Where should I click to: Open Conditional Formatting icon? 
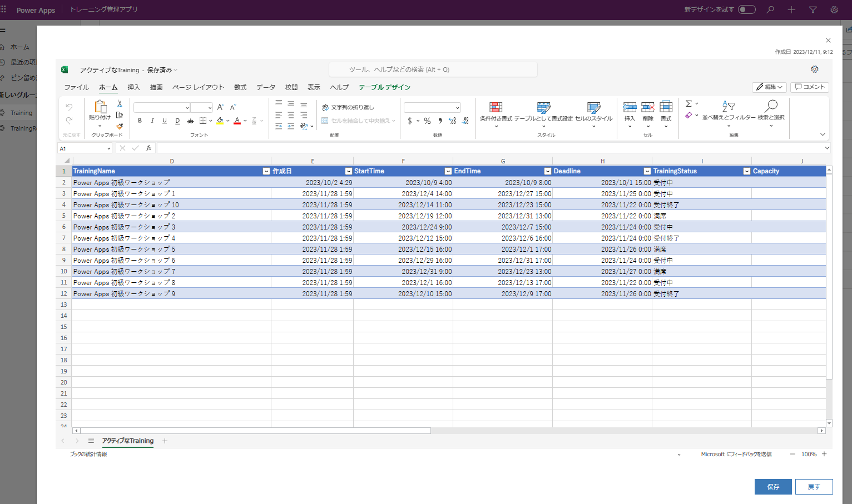pos(496,107)
